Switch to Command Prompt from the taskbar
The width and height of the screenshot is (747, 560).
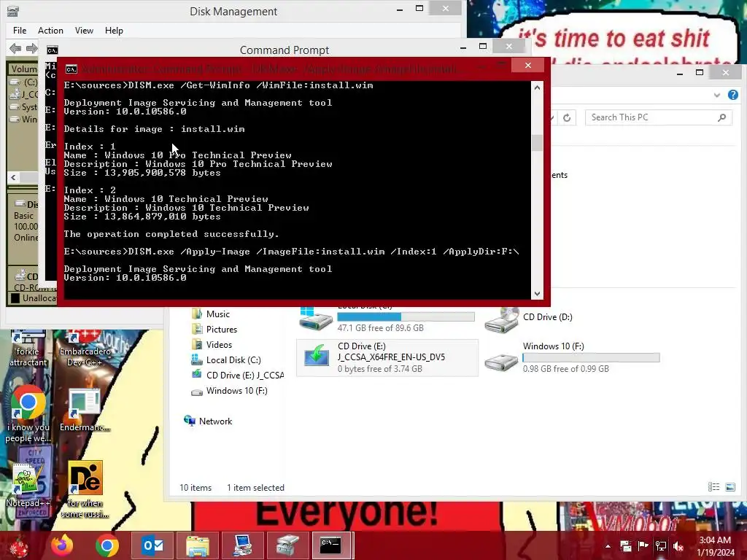pos(331,545)
